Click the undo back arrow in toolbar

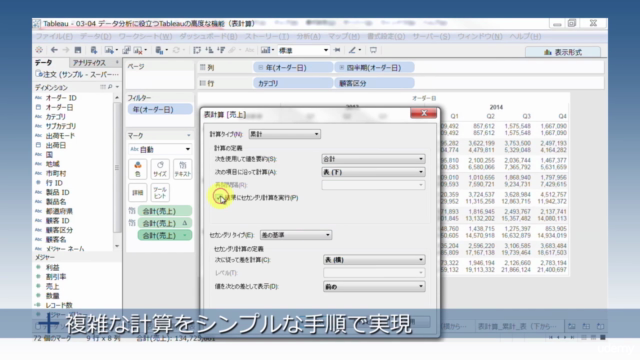[x=54, y=50]
